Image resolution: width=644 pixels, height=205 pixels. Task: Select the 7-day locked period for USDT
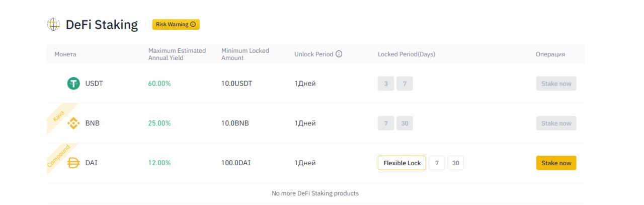click(405, 84)
